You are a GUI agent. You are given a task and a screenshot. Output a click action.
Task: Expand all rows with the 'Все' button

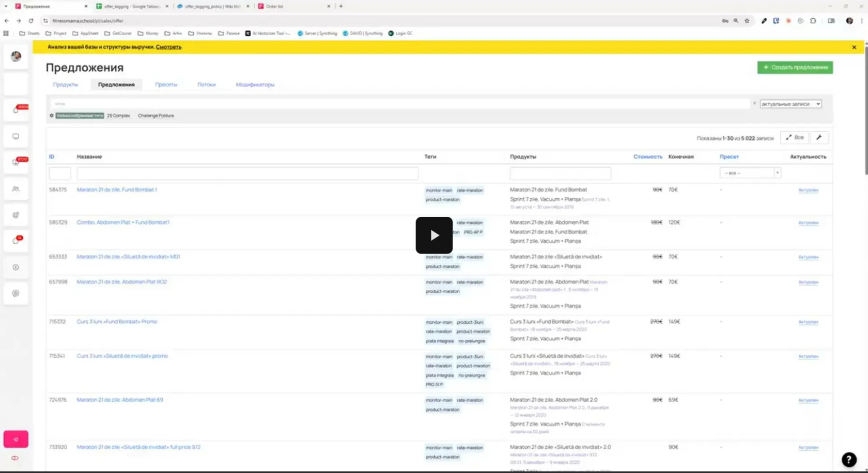pos(795,137)
